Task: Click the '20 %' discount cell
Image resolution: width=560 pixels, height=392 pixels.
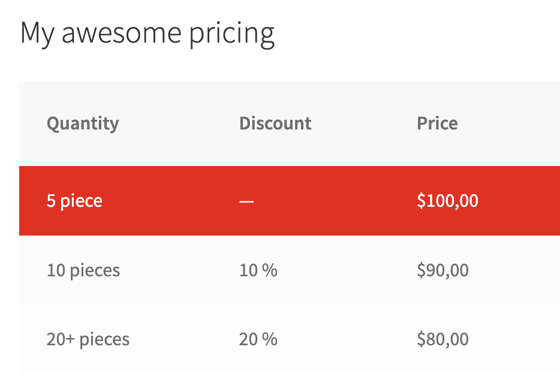Action: coord(258,339)
